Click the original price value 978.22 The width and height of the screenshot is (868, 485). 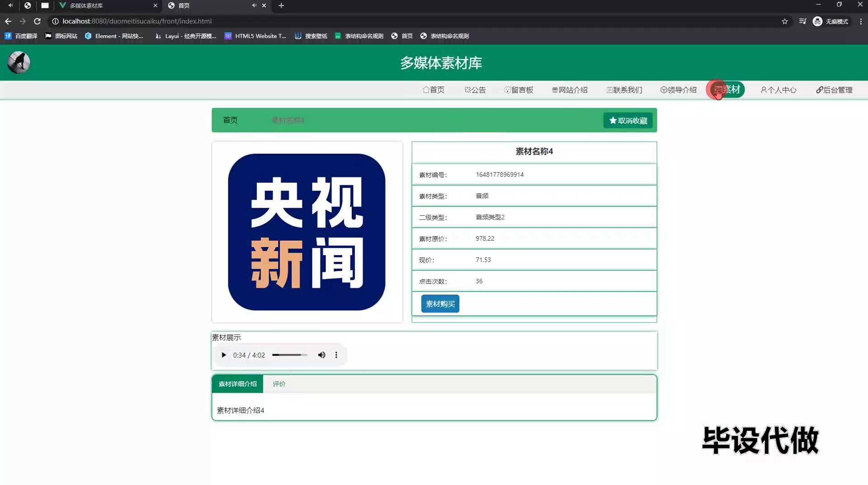pos(485,238)
